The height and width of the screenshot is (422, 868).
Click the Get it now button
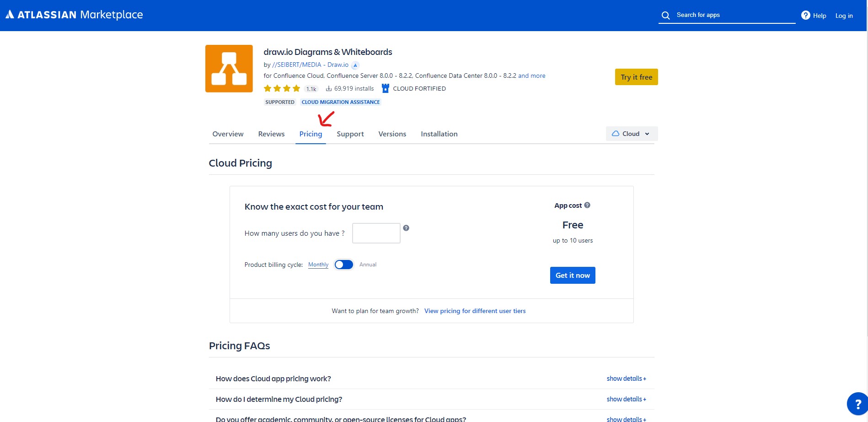point(573,275)
